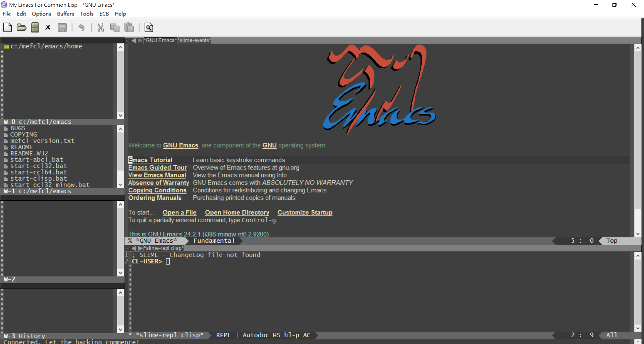Open the File menu

7,14
